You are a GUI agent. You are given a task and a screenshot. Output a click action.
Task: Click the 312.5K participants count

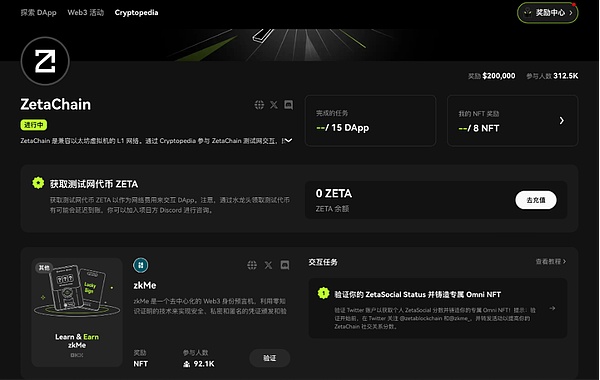tap(566, 76)
